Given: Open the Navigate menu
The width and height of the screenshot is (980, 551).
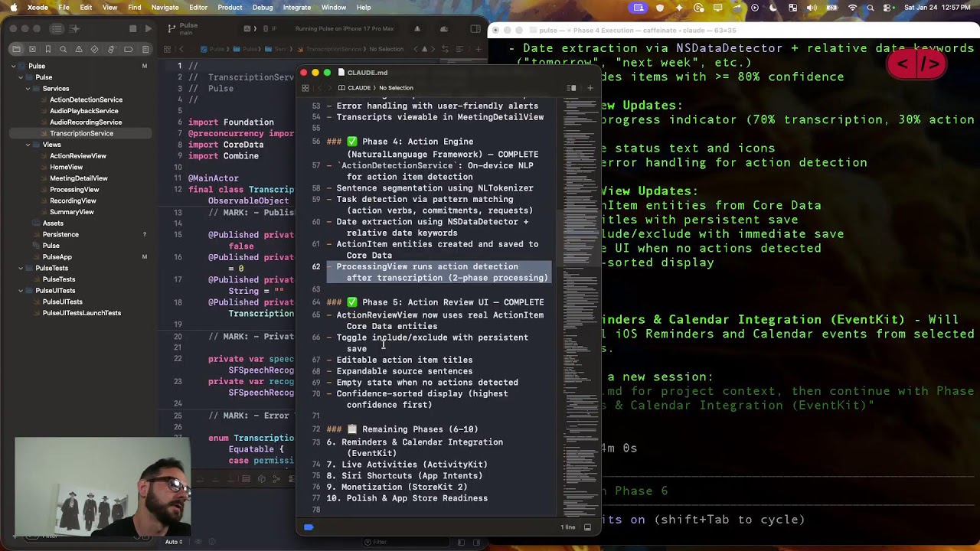Looking at the screenshot, I should coord(165,8).
